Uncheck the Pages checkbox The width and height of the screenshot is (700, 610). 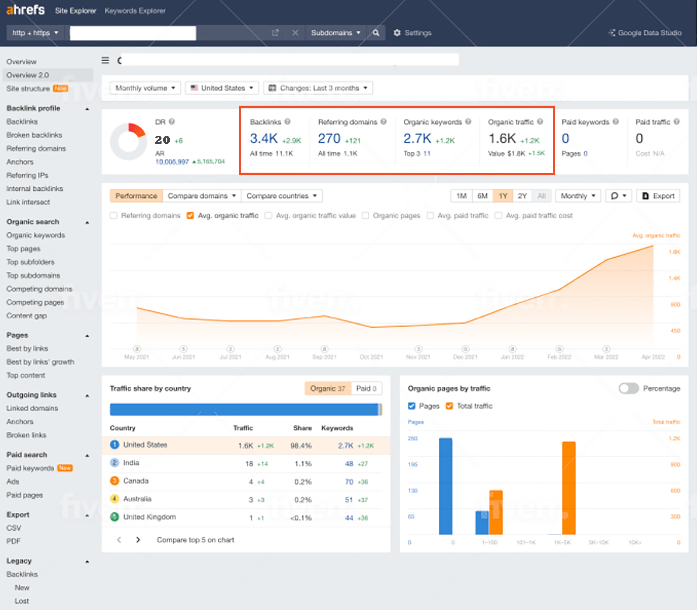click(x=412, y=406)
